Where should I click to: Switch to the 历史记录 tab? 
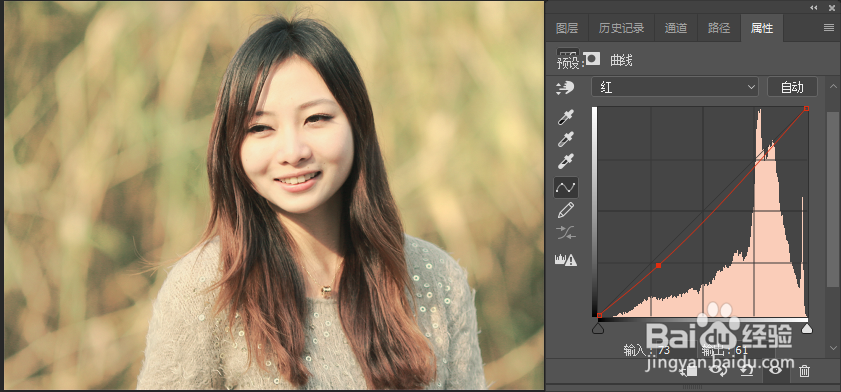click(621, 28)
